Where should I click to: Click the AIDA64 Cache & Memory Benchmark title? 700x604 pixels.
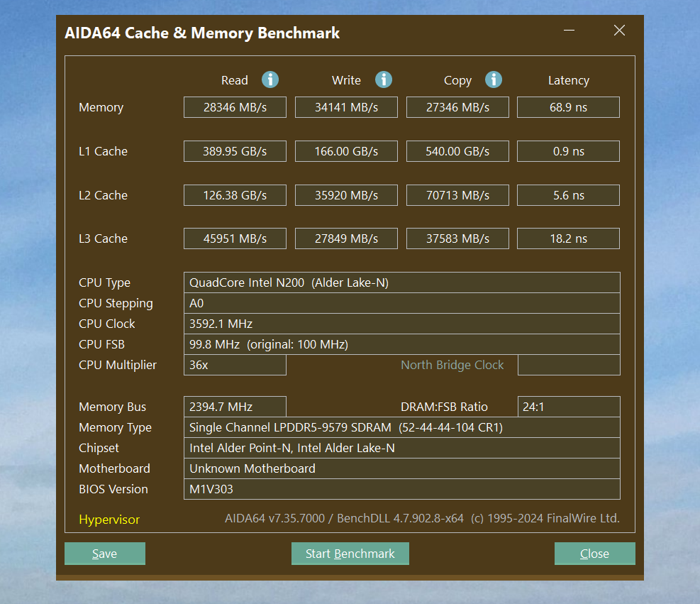pos(202,33)
